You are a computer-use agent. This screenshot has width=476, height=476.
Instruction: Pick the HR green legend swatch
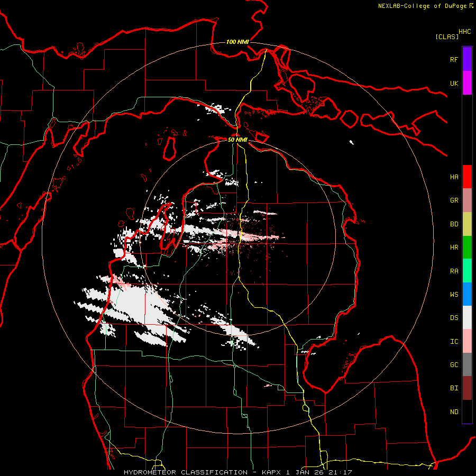click(467, 247)
